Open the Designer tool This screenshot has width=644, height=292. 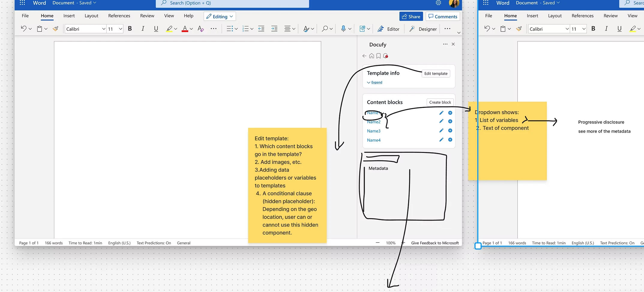pos(423,29)
